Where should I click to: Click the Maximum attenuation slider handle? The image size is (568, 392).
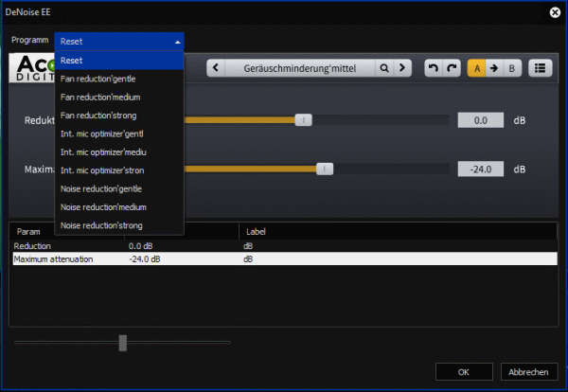(x=325, y=169)
